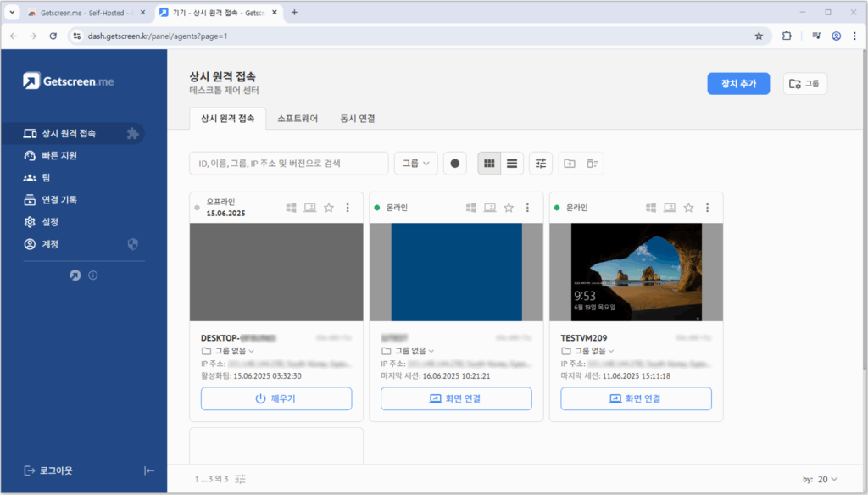Click the move-to-group folder icon
868x495 pixels.
pyautogui.click(x=570, y=164)
